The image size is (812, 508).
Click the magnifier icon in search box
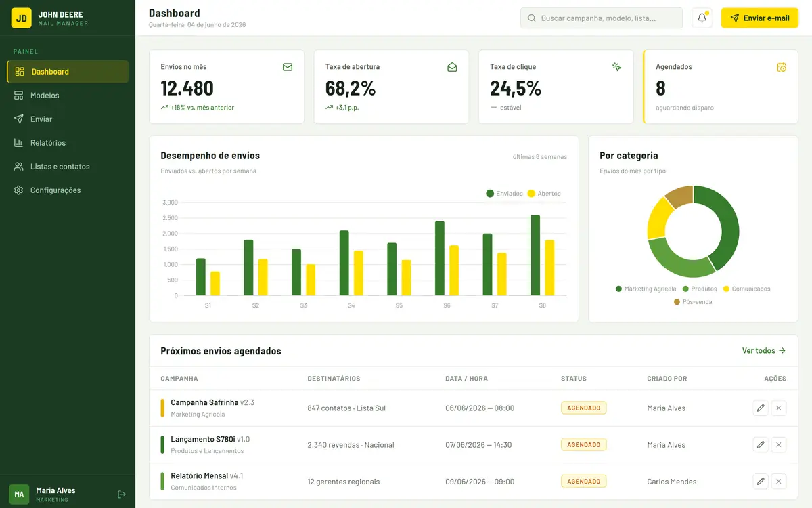[x=532, y=18]
